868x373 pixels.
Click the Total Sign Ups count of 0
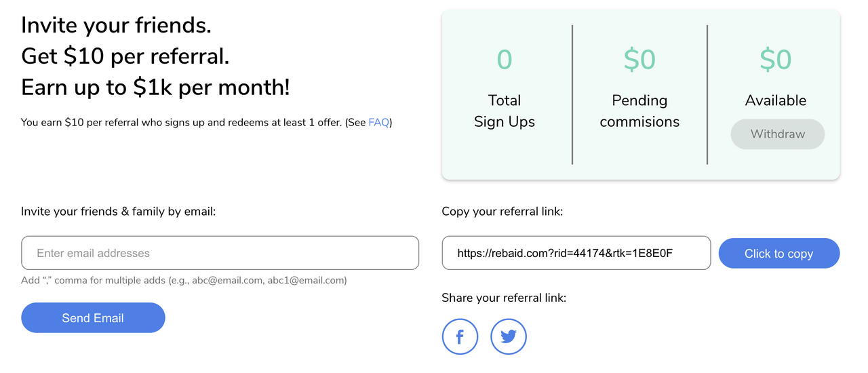click(x=505, y=60)
